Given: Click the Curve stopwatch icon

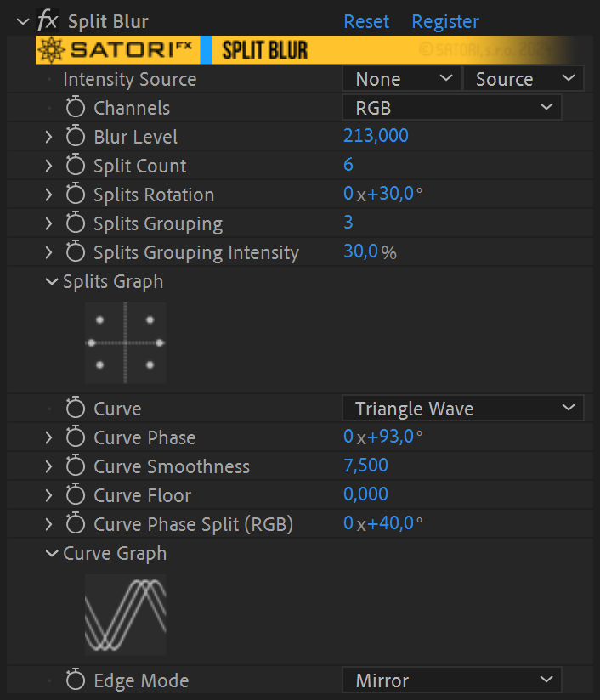Looking at the screenshot, I should [75, 408].
